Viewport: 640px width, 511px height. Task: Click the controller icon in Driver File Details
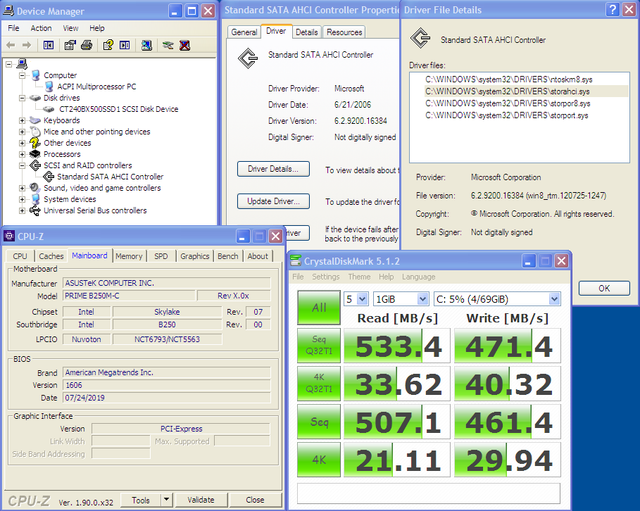coord(420,38)
